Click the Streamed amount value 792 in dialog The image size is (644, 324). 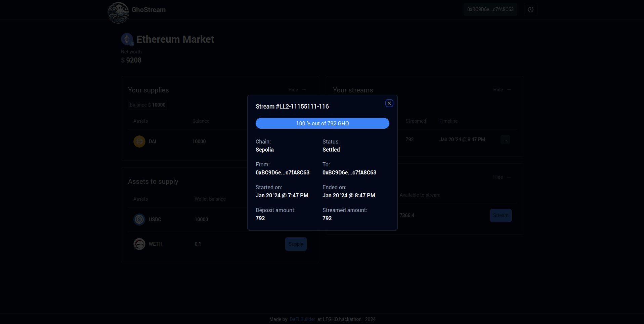[x=327, y=218]
